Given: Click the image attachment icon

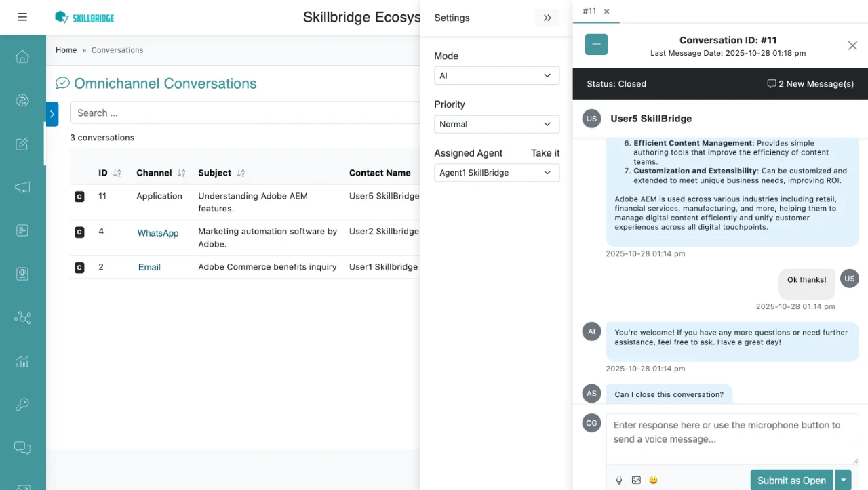Looking at the screenshot, I should pos(636,480).
